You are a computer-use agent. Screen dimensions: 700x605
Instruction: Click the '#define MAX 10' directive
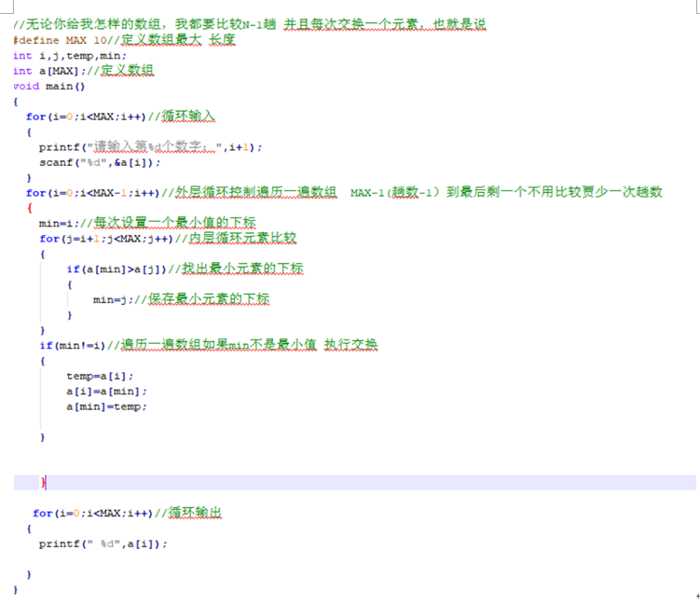pyautogui.click(x=60, y=41)
